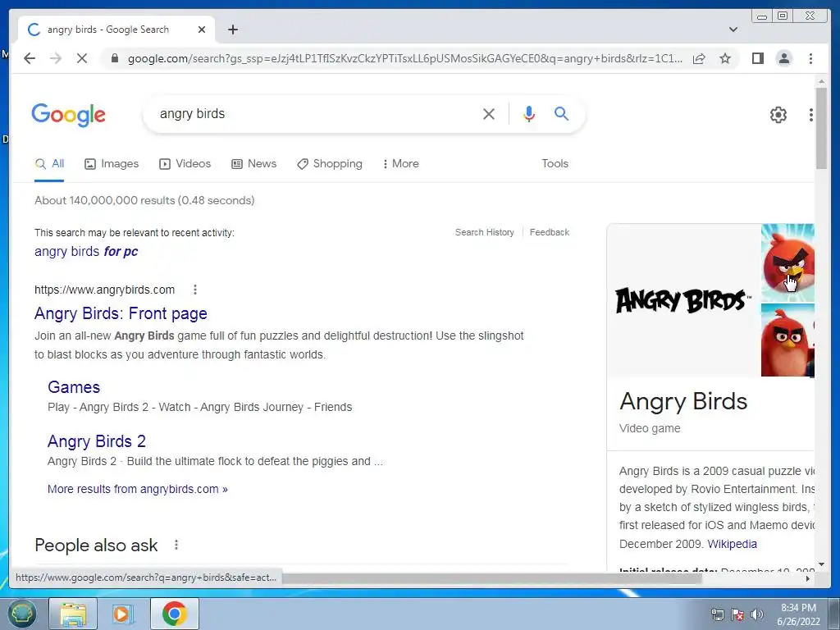Start voice search with microphone icon
Screen dimensions: 840x630
529,113
